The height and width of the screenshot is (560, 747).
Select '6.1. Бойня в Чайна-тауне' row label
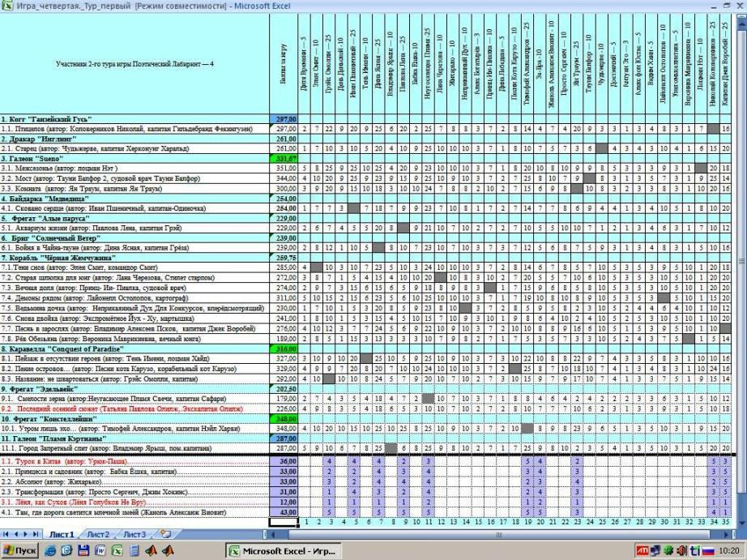point(134,248)
